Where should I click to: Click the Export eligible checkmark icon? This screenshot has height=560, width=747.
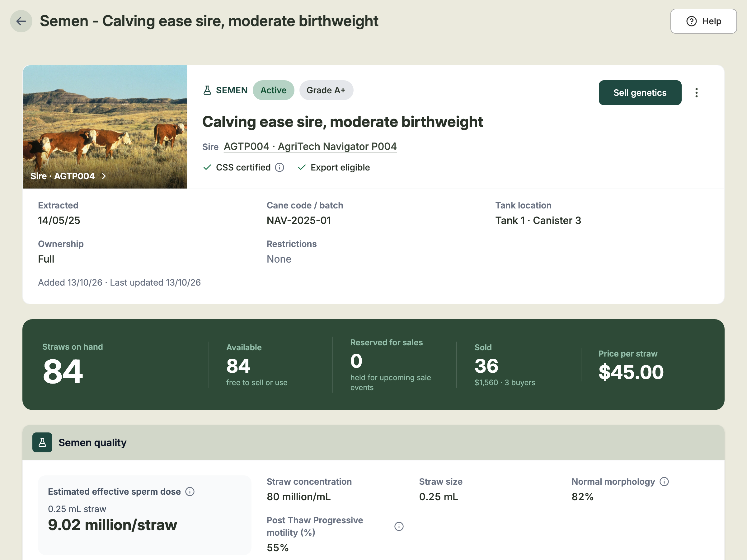302,167
